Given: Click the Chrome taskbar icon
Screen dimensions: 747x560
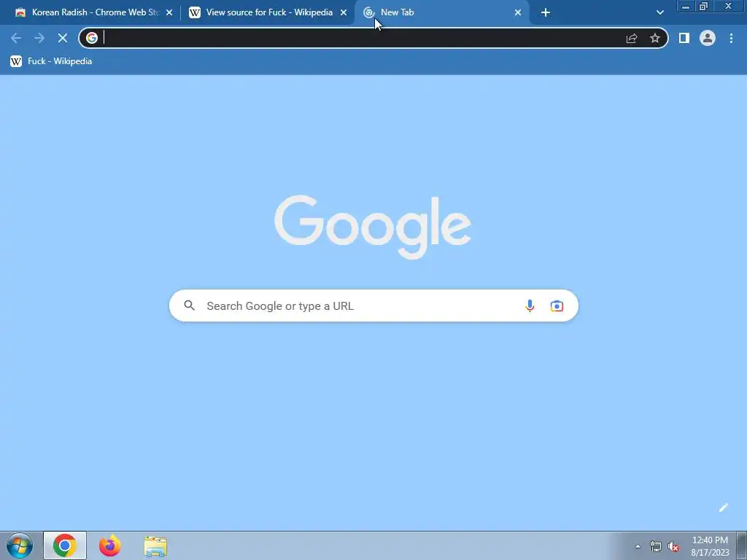Looking at the screenshot, I should (65, 545).
